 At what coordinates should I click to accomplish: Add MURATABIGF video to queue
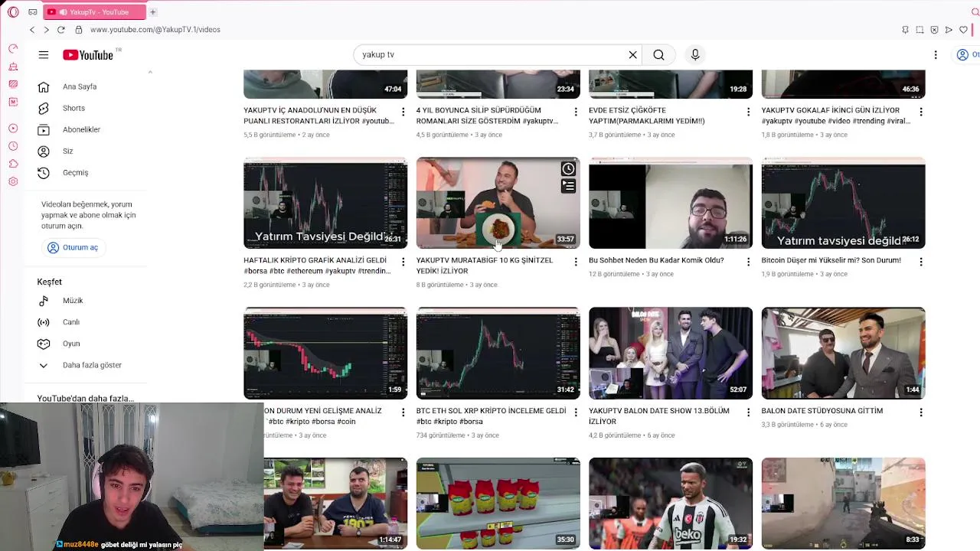click(x=568, y=186)
